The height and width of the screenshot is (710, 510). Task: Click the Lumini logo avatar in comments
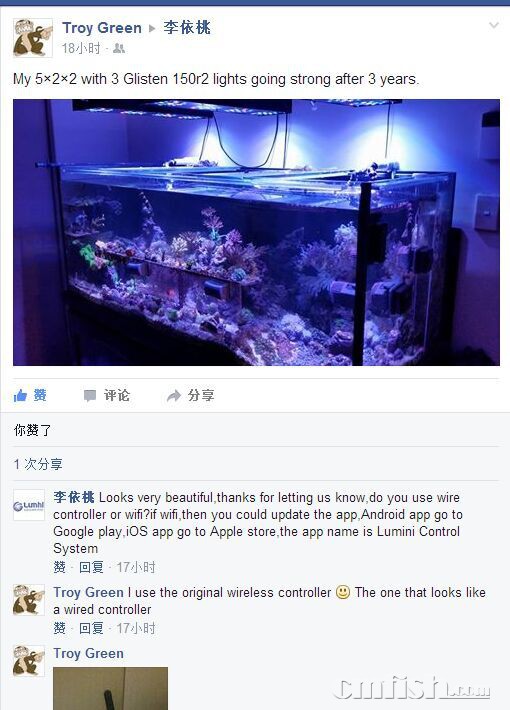[x=29, y=505]
